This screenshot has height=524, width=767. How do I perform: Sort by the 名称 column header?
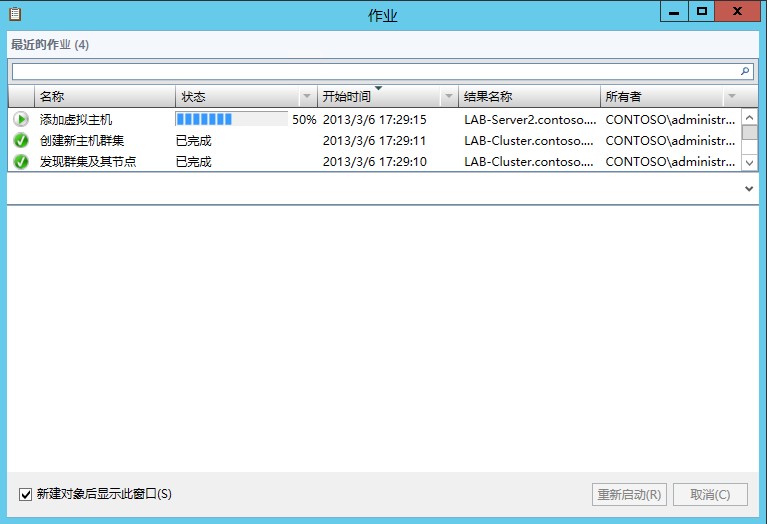tap(105, 96)
